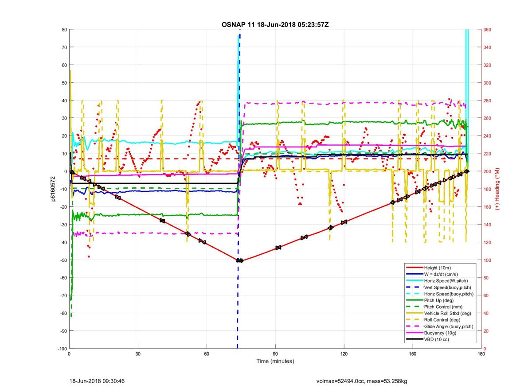The height and width of the screenshot is (392, 532).
Task: Click Horiz Speed(buoy,pitch) legend label
Action: (x=449, y=294)
